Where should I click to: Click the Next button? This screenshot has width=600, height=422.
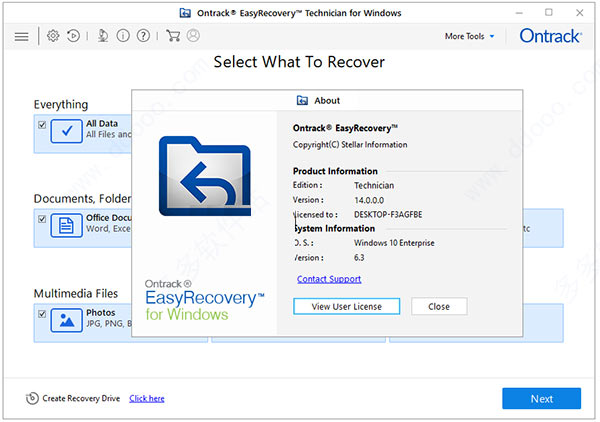[x=541, y=399]
